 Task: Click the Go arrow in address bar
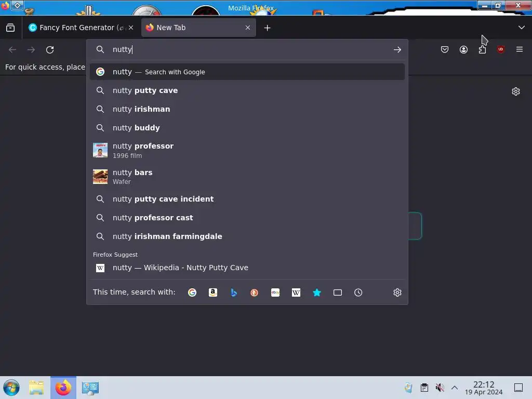pos(397,50)
